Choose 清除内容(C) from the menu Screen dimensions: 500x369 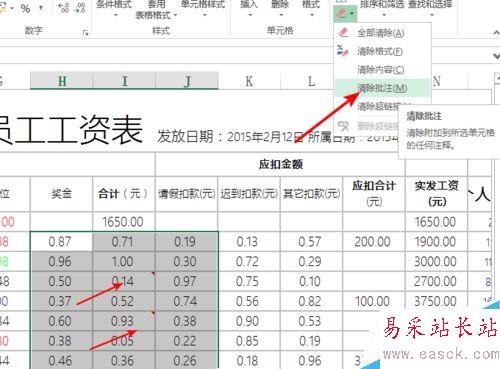[380, 70]
